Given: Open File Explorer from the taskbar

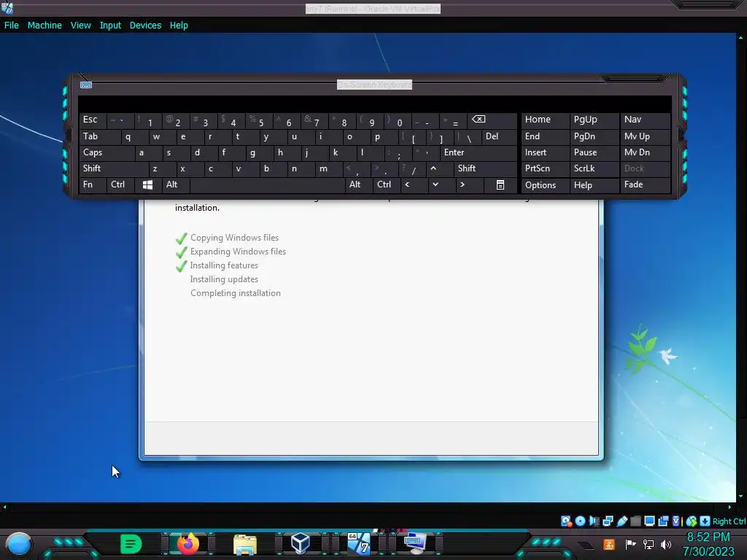Looking at the screenshot, I should pos(245,544).
